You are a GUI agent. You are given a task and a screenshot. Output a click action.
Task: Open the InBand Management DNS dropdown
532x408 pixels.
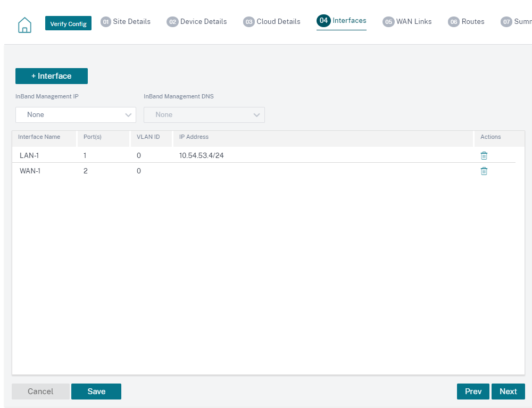pos(204,115)
